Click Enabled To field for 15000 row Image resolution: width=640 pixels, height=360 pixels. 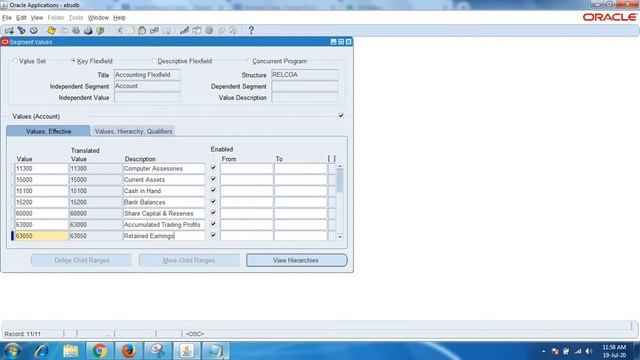tap(300, 180)
